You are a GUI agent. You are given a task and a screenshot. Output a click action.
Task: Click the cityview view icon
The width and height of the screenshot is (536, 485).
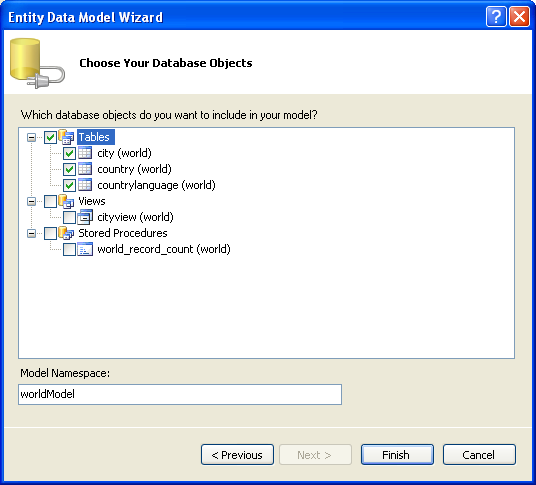point(85,217)
